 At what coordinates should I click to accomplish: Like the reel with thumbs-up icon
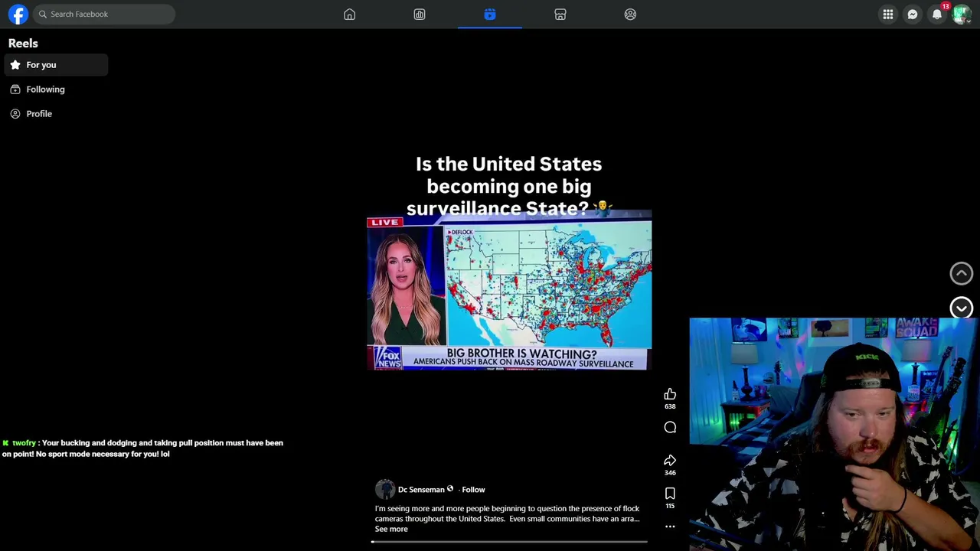[670, 393]
